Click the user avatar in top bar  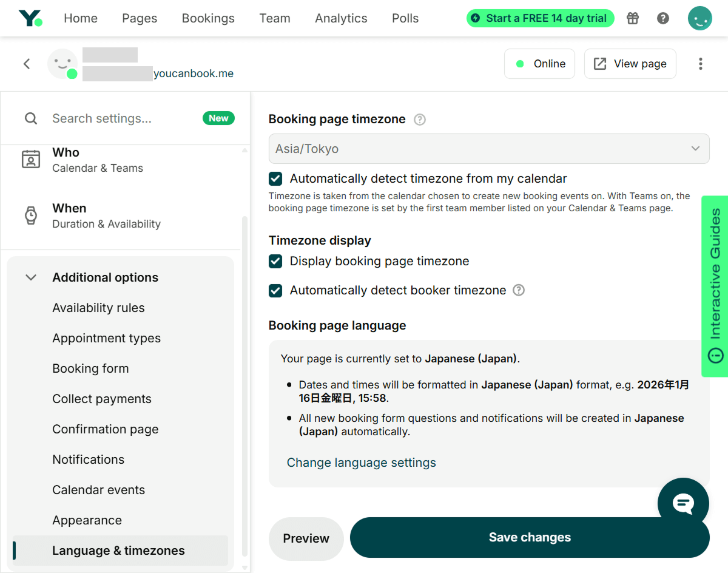699,18
